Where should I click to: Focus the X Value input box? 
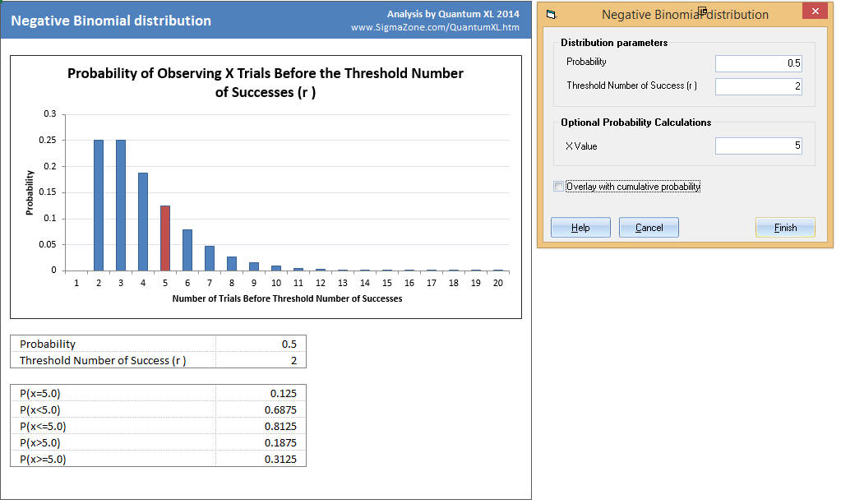pyautogui.click(x=758, y=146)
